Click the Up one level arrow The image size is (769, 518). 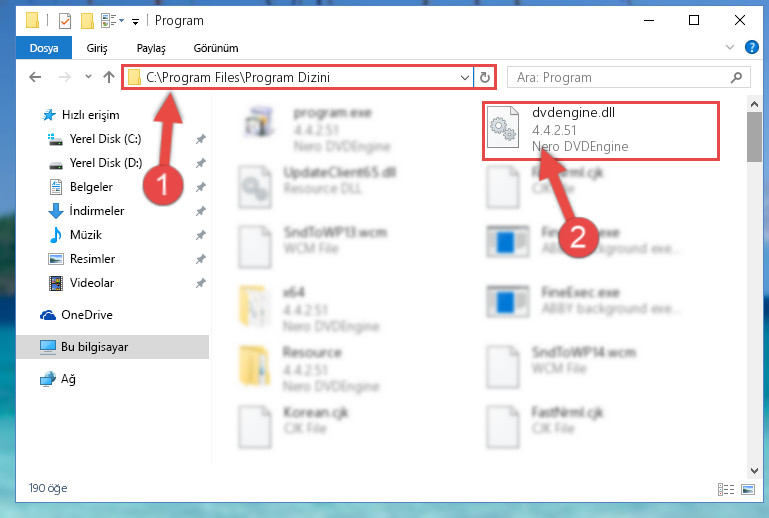pyautogui.click(x=109, y=77)
